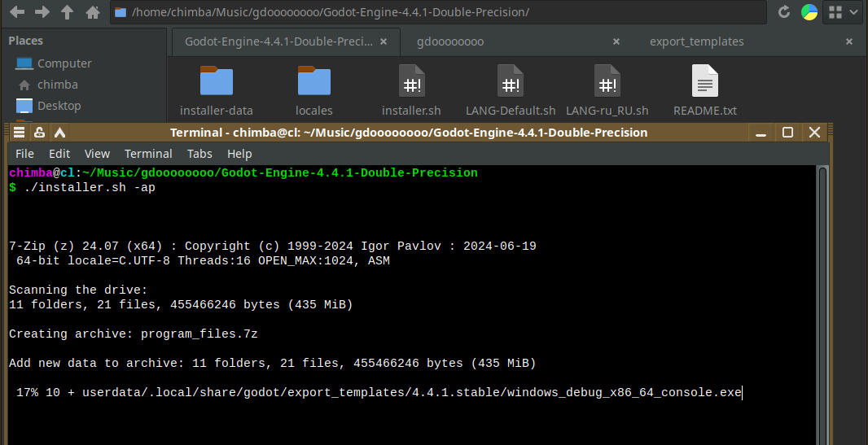The image size is (868, 445).
Task: Open the installer-data folder
Action: pyautogui.click(x=217, y=81)
